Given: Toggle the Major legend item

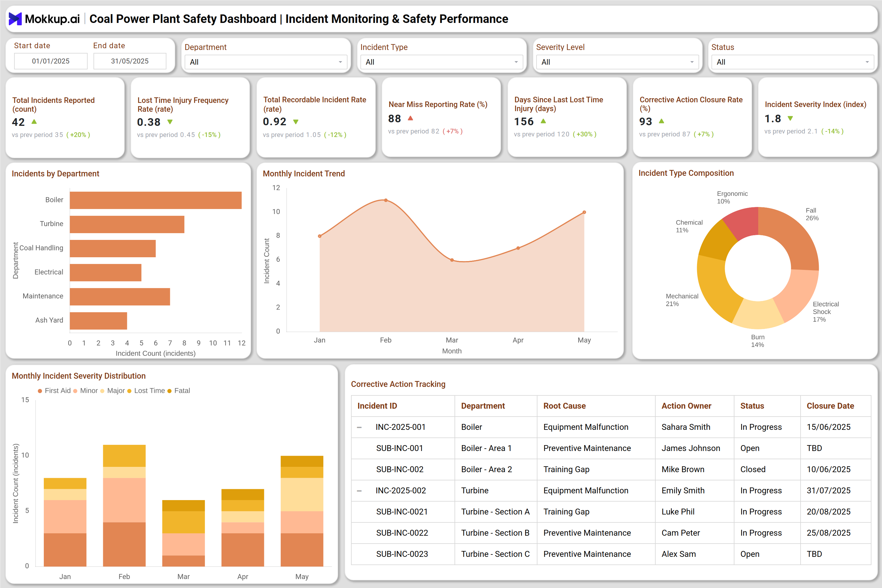Looking at the screenshot, I should pos(113,391).
